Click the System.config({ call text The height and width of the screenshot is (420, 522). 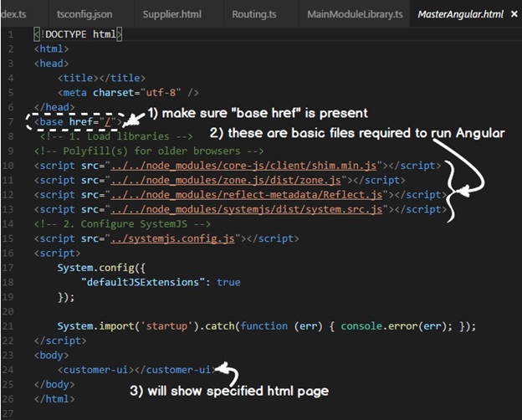pos(101,268)
